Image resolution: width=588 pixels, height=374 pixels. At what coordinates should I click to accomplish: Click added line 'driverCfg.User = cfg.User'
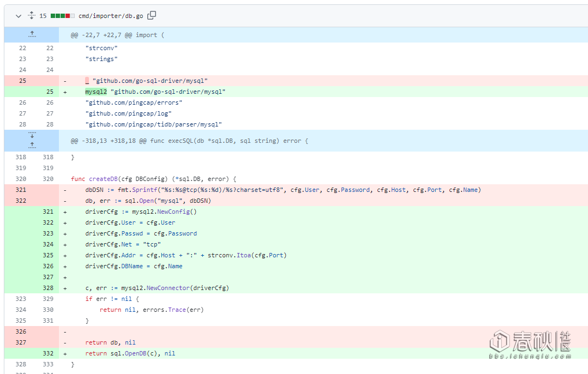point(130,222)
